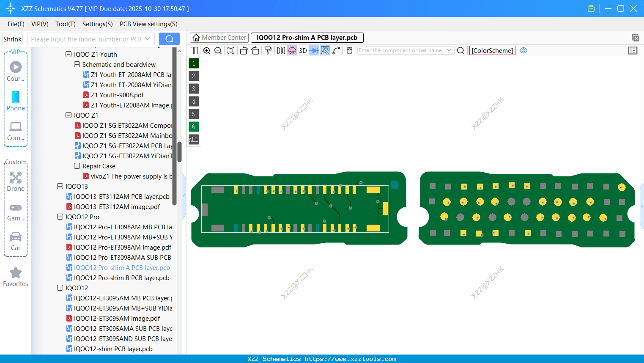This screenshot has height=363, width=644.
Task: Search the component using the magnifier icon
Action: 461,50
